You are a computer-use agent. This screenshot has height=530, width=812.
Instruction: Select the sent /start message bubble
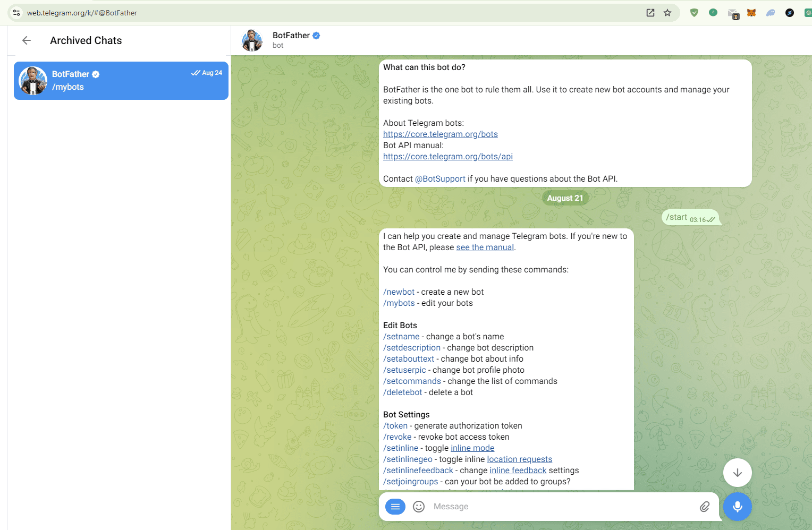691,217
